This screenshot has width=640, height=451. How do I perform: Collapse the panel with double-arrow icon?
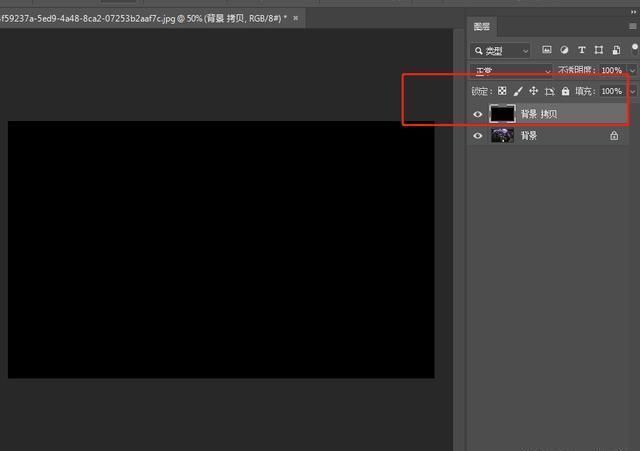click(633, 12)
